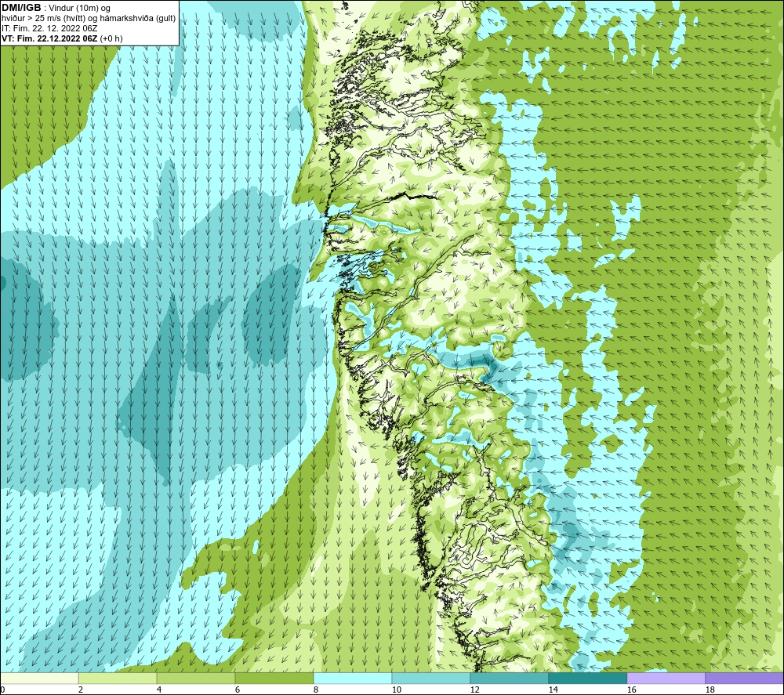Image resolution: width=784 pixels, height=695 pixels.
Task: Click the 10–12 m/s light teal legend swatch
Action: pyautogui.click(x=431, y=679)
